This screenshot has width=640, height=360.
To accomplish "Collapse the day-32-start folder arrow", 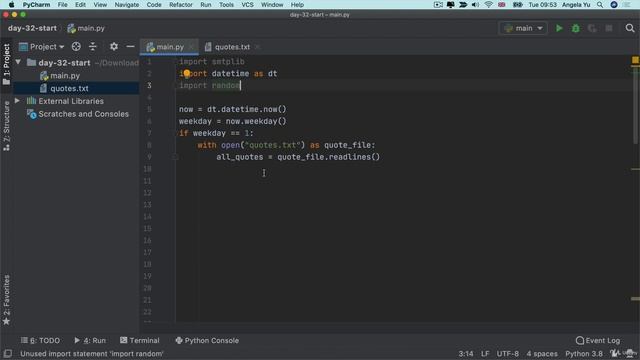I will click(x=18, y=62).
